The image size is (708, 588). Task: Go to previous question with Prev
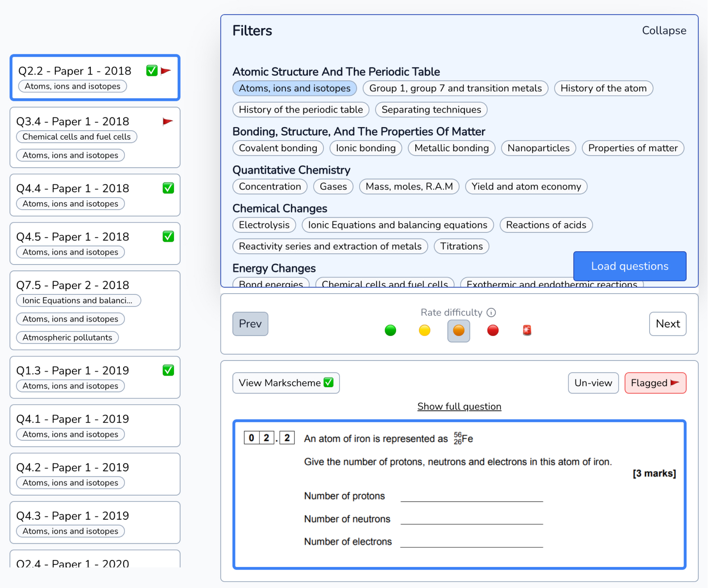250,324
